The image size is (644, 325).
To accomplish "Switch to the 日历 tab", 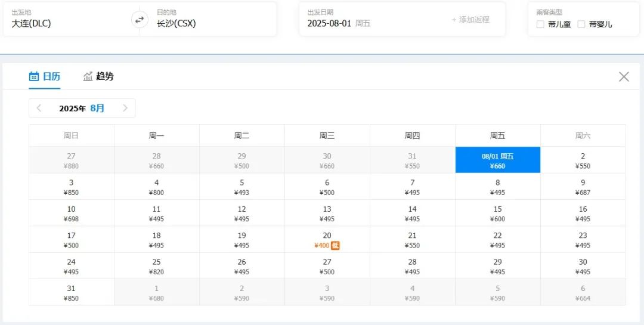I will coord(45,76).
